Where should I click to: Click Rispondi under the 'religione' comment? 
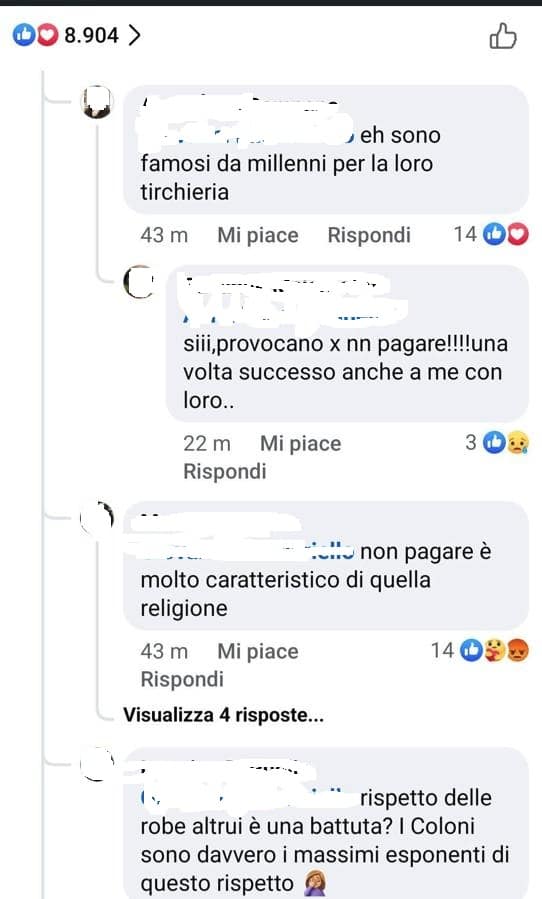click(182, 679)
